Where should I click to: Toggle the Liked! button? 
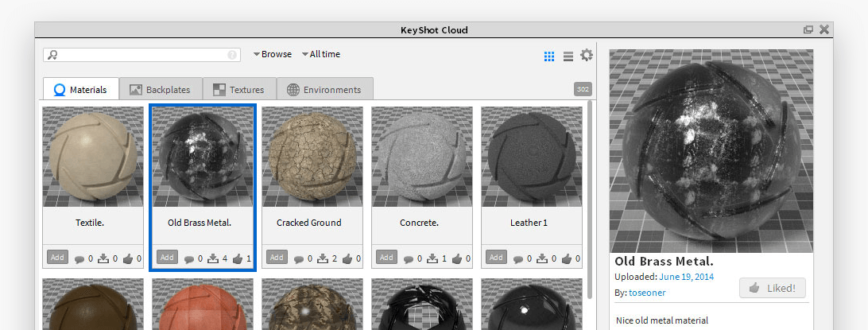point(773,288)
